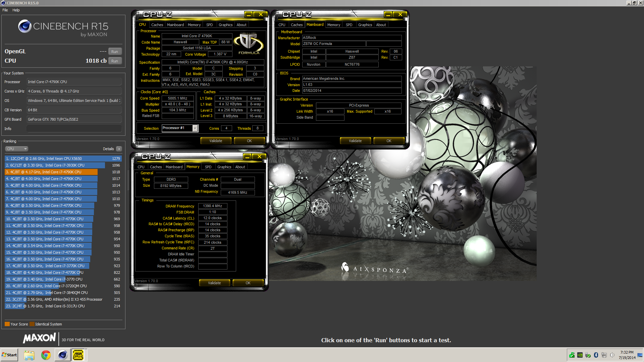This screenshot has width=644, height=362.
Task: Minimize the CPU-Z window showing the Memory tab
Action: (x=248, y=157)
